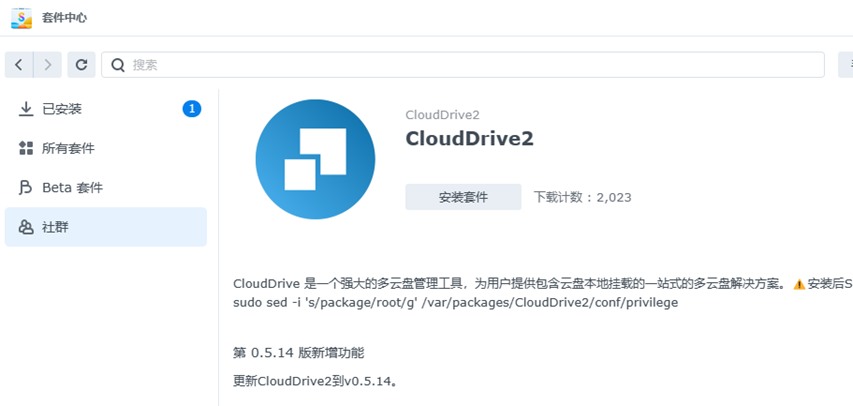Click the partially visible button right of search
This screenshot has width=853, height=406.
(845, 65)
